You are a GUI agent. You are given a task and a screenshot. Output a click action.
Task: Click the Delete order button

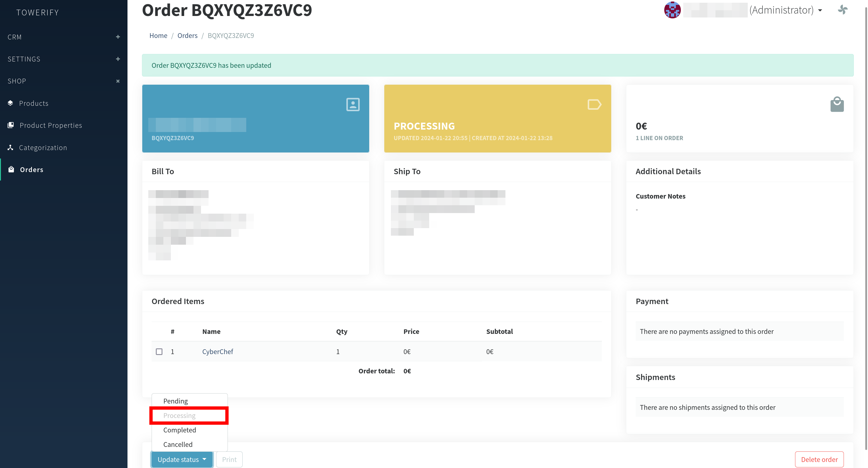819,459
